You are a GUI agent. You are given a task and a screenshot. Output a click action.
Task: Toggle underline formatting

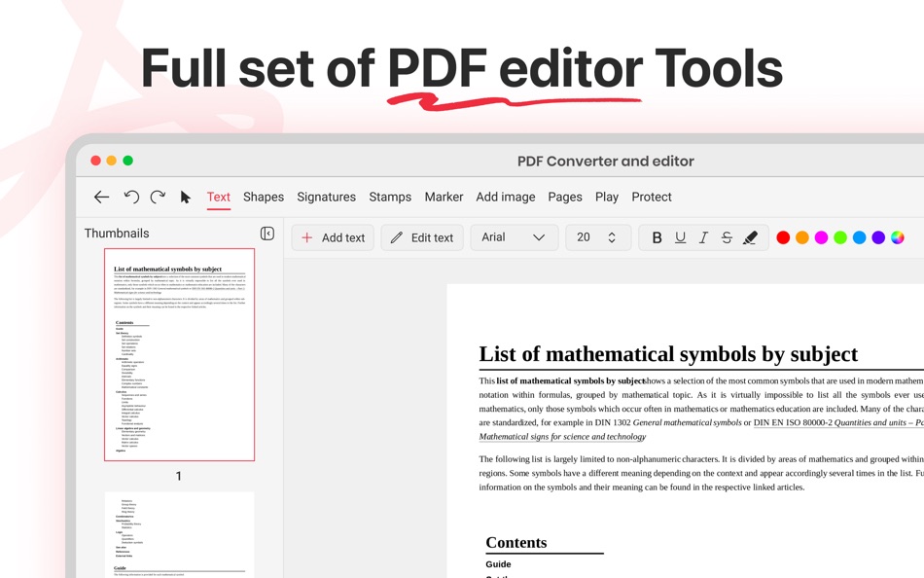tap(680, 237)
